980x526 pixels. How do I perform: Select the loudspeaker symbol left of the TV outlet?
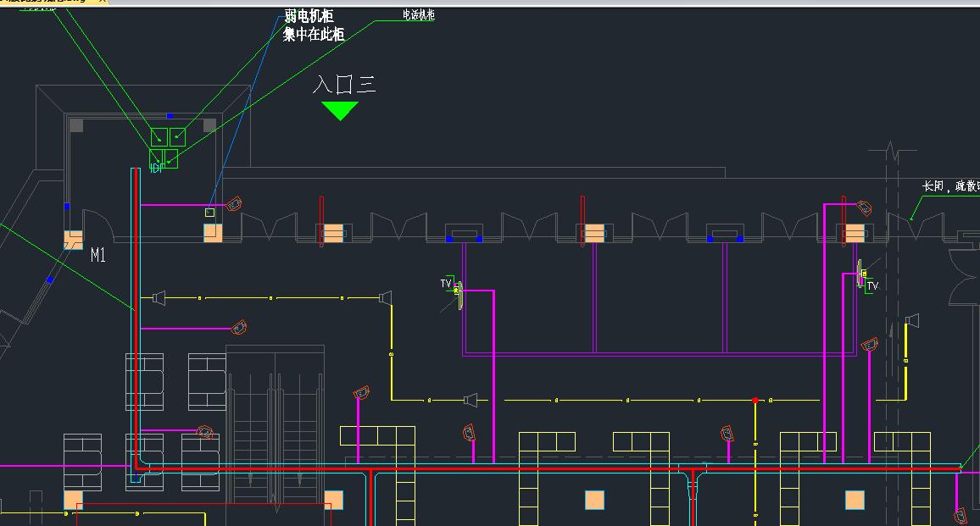tap(385, 298)
